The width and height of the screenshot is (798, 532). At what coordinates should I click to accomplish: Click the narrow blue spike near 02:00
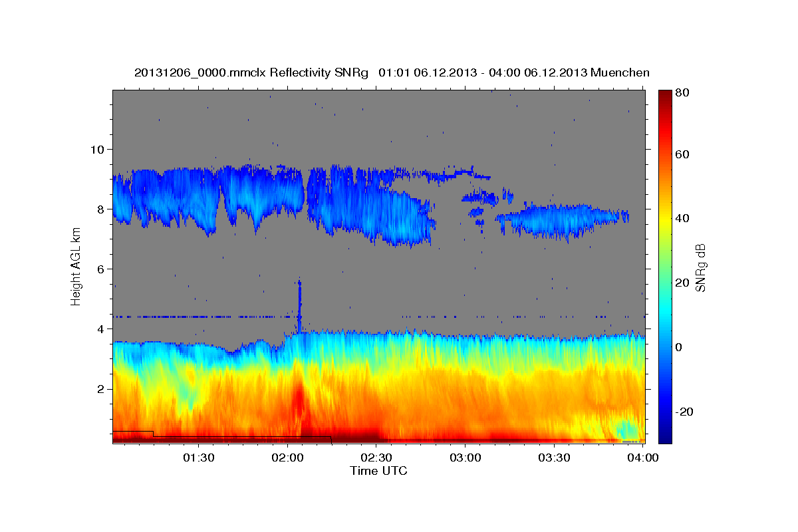[299, 306]
